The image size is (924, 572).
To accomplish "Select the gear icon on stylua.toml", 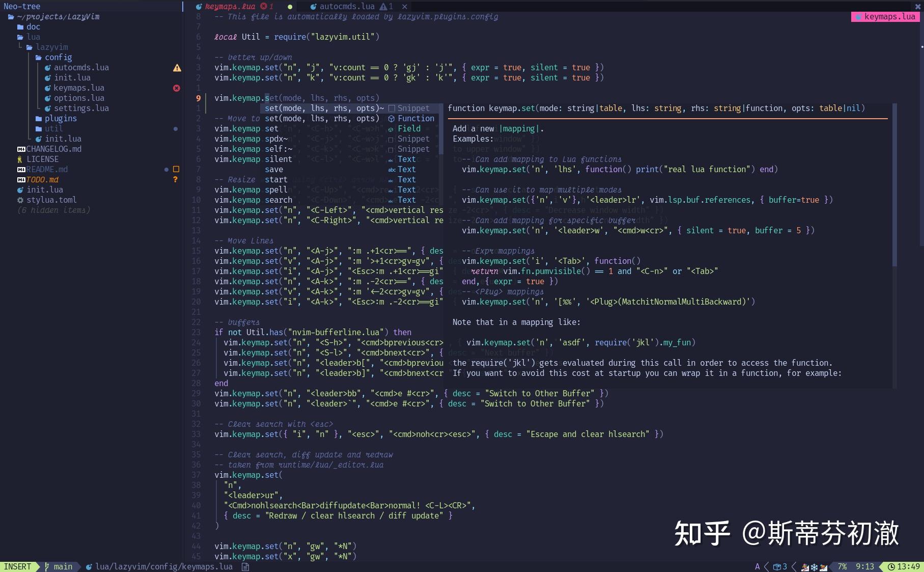I will point(20,200).
